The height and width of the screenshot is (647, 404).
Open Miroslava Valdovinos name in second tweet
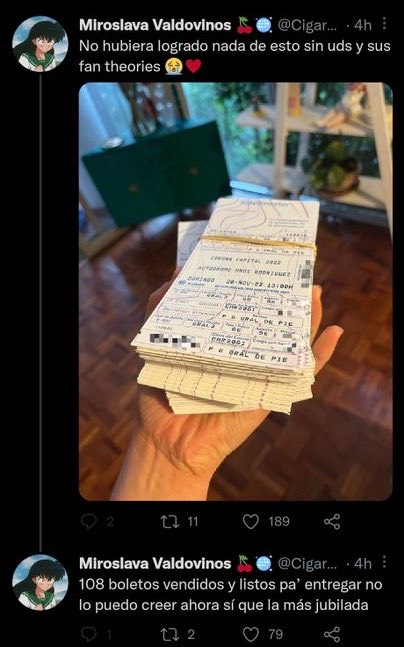point(155,563)
